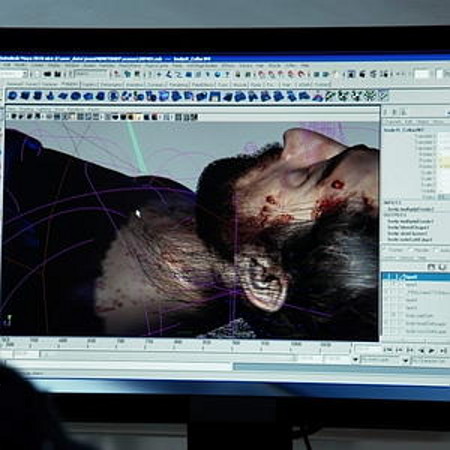Toggle the visibility box of the highlighted layer
The height and width of the screenshot is (450, 450).
pos(387,277)
